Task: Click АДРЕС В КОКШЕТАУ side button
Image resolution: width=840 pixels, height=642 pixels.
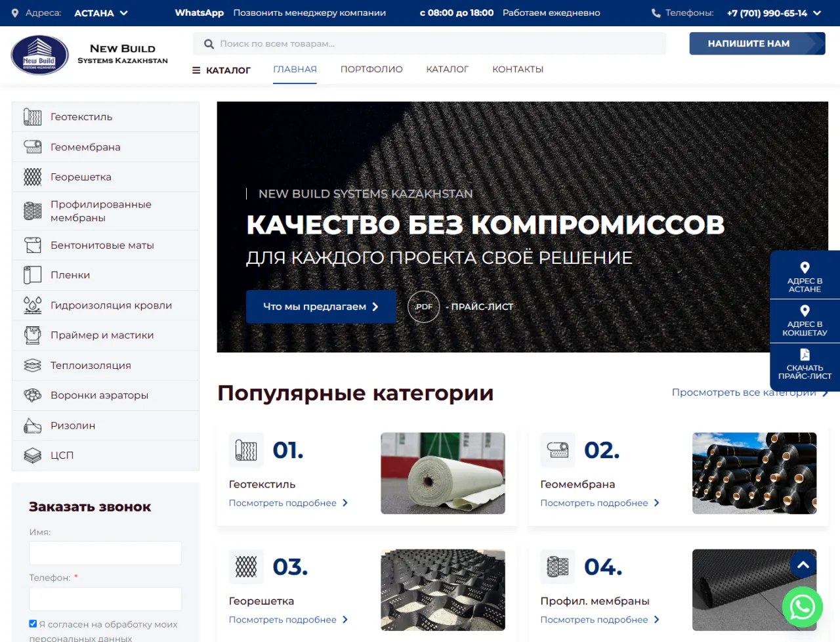Action: [805, 321]
